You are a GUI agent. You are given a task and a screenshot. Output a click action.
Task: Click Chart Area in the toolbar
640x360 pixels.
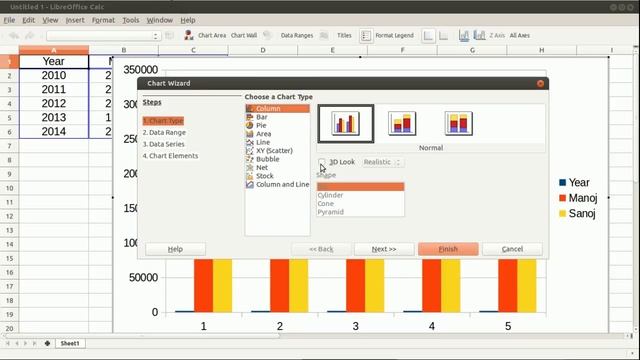[212, 36]
